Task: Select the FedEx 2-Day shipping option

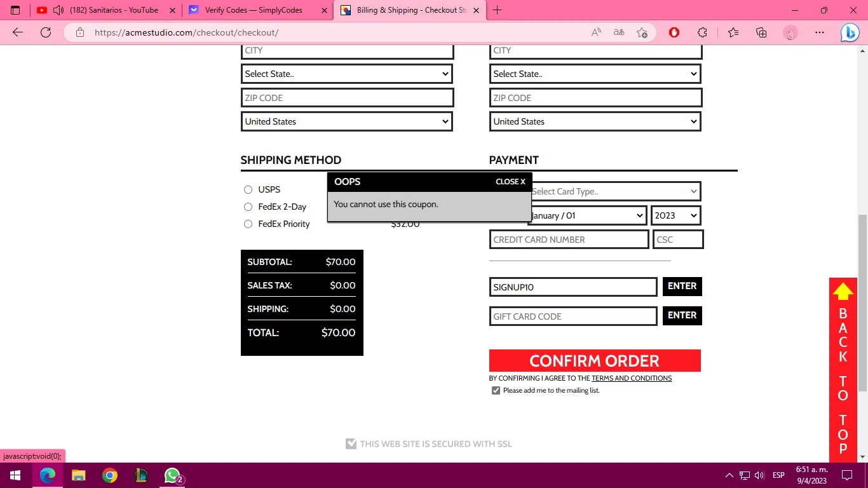Action: point(248,207)
